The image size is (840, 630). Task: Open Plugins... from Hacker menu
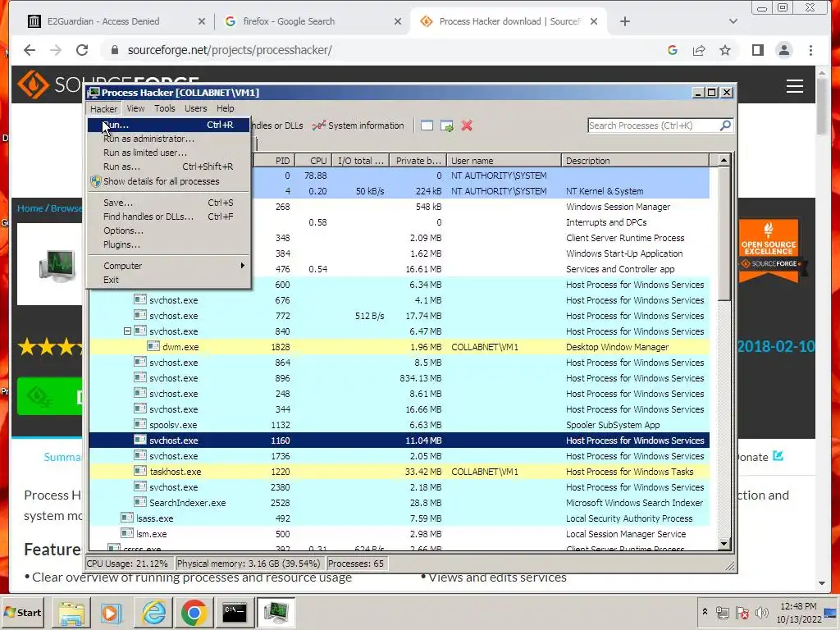[x=168, y=244]
